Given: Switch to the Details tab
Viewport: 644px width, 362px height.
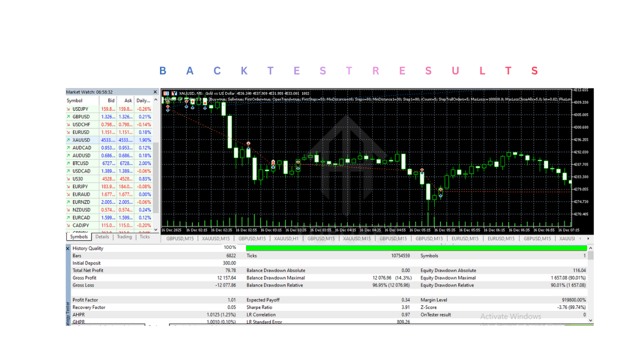Looking at the screenshot, I should click(x=102, y=237).
